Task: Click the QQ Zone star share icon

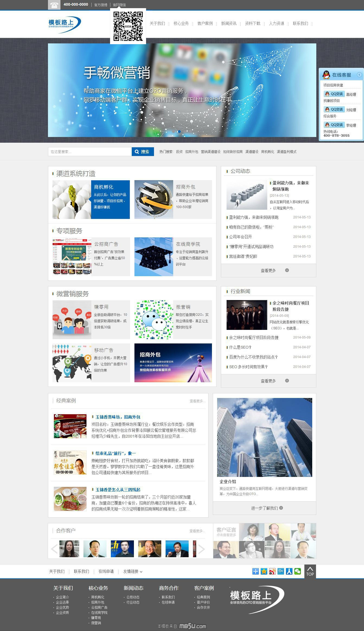Action: [264, 571]
